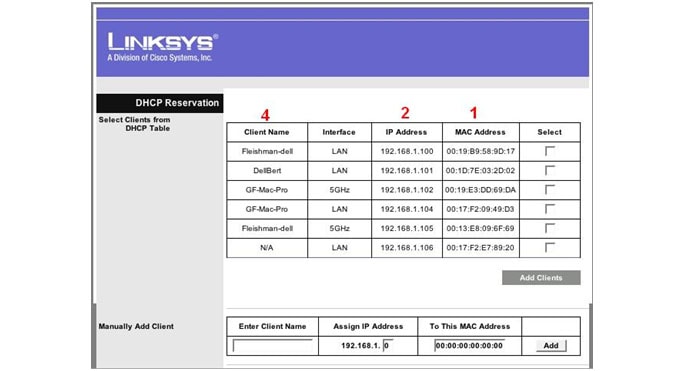The image size is (683, 371).
Task: Focus the Enter Client Name field
Action: point(273,346)
